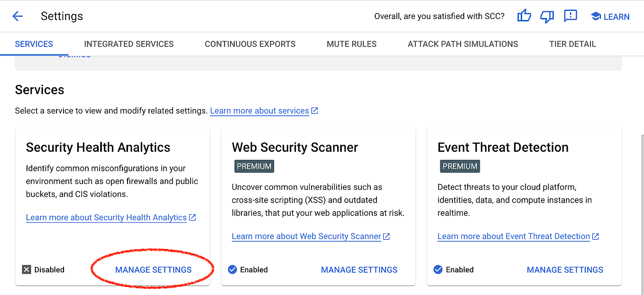Open external link icon beside Learn more about services
644x295 pixels.
click(314, 110)
